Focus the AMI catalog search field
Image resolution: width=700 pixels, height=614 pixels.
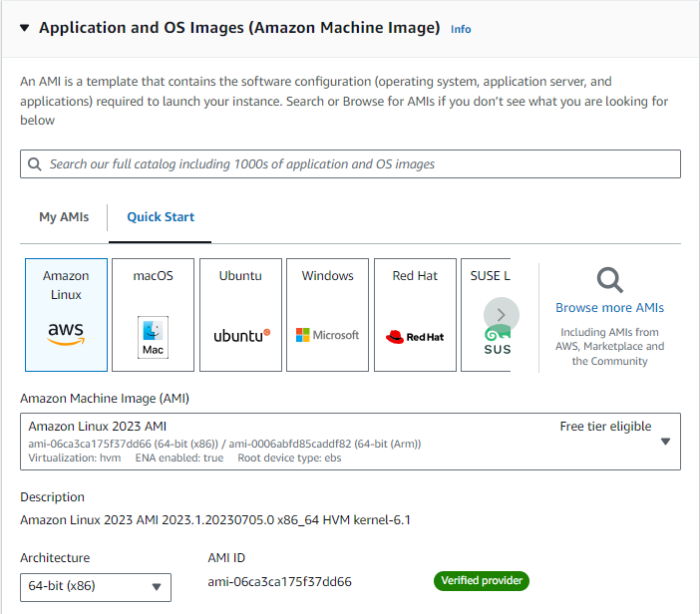350,163
